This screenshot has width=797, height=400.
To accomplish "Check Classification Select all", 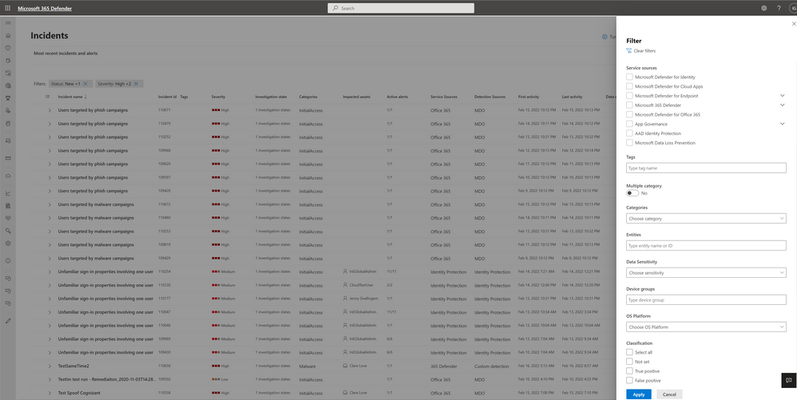I will [629, 352].
